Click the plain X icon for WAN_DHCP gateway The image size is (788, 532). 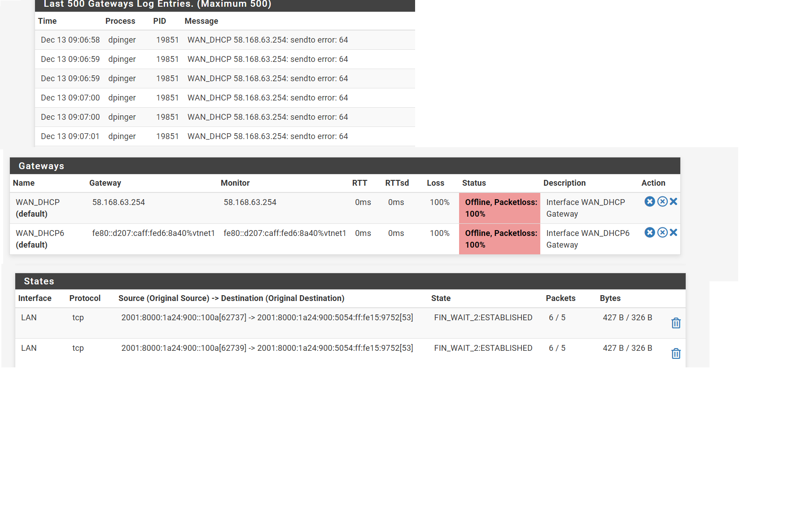point(673,201)
